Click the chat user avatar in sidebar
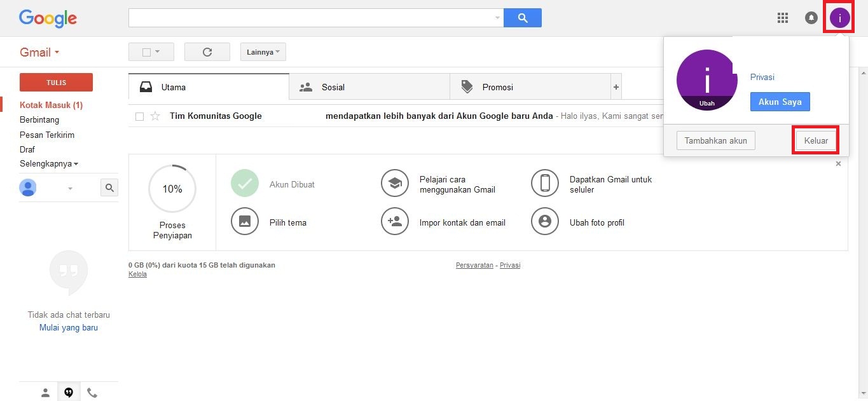868x401 pixels. (28, 187)
